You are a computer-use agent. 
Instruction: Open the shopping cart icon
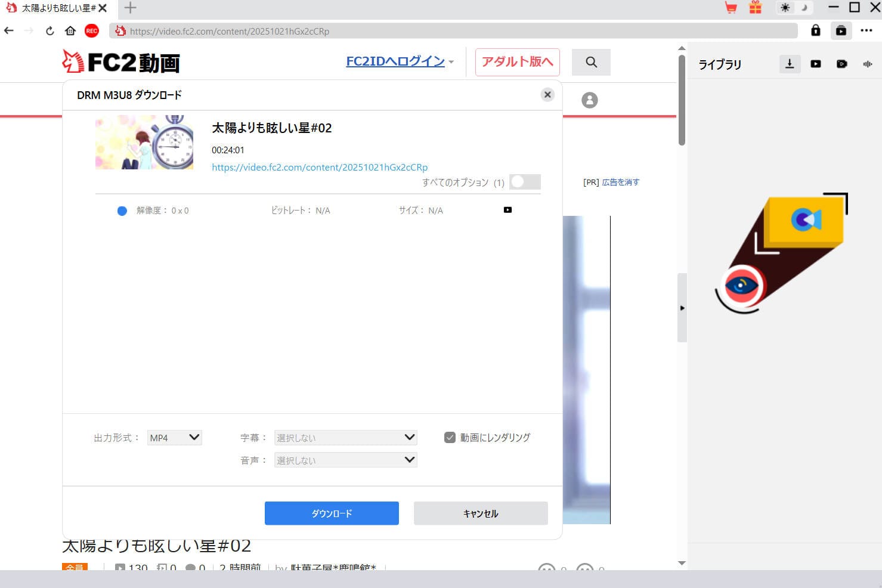click(731, 8)
